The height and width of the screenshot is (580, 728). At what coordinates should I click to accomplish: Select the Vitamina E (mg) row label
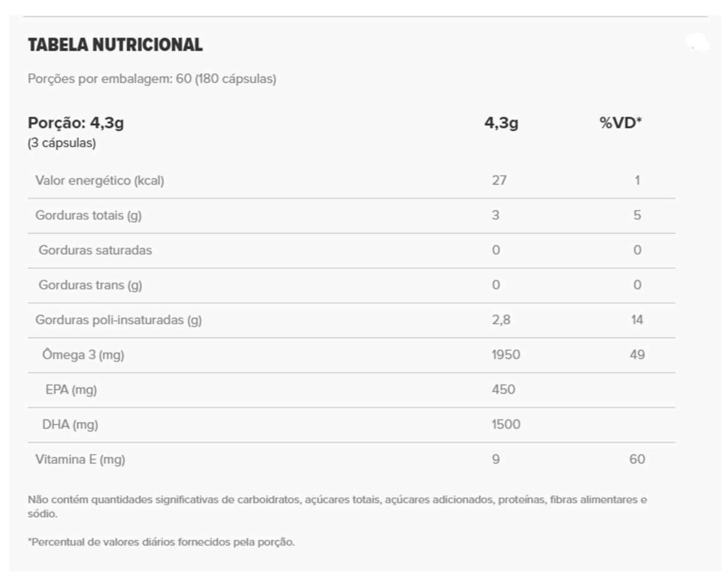(x=80, y=459)
